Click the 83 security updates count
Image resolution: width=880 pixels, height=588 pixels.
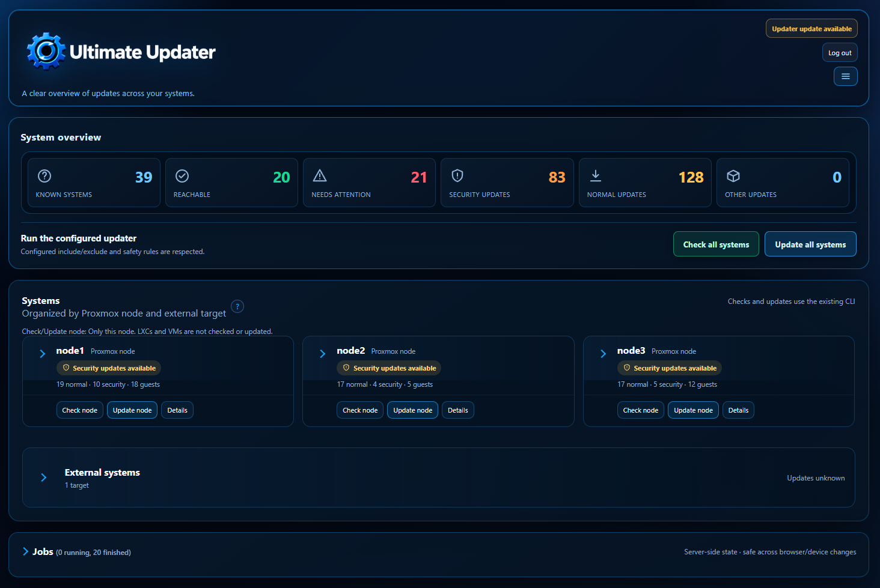click(557, 177)
